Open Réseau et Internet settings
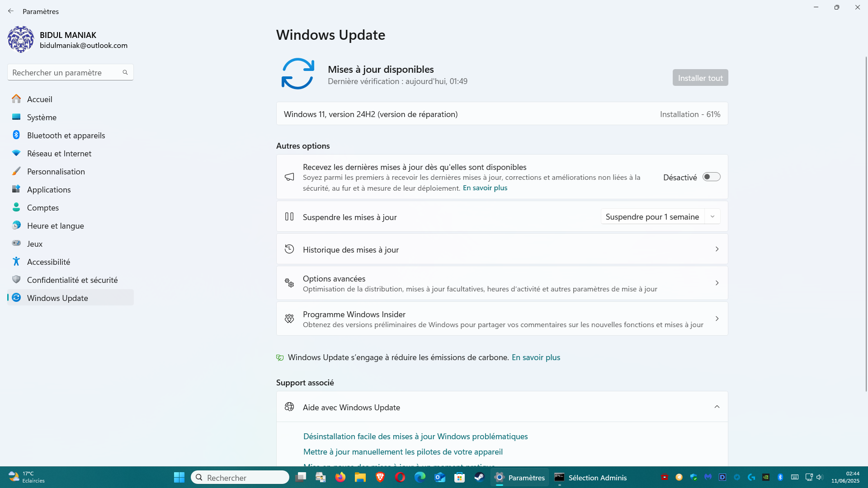 (70, 153)
